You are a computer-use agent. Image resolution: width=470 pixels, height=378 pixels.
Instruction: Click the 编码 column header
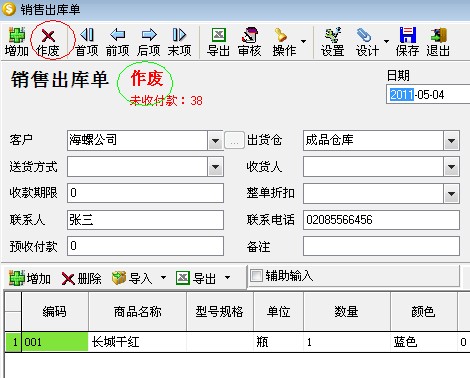55,312
